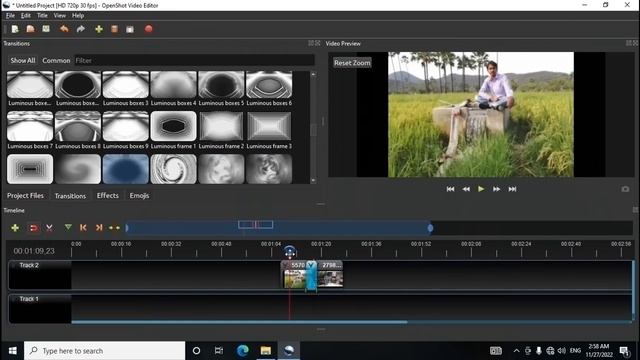Save current frame with the camera icon
640x360 pixels.
(625, 189)
